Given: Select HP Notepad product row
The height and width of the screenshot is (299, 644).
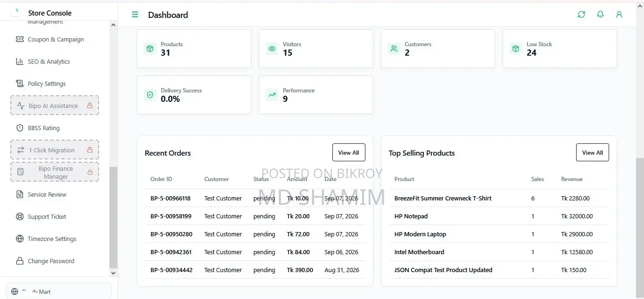Looking at the screenshot, I should coord(499,216).
